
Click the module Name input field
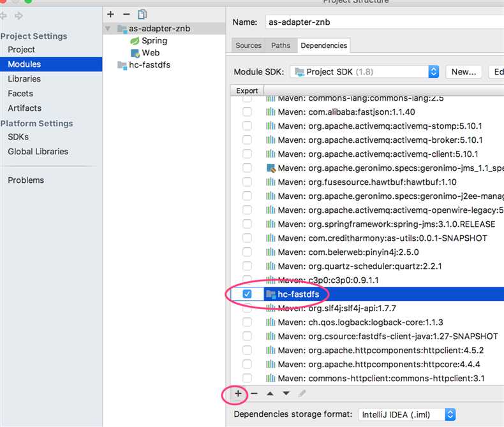(x=385, y=22)
